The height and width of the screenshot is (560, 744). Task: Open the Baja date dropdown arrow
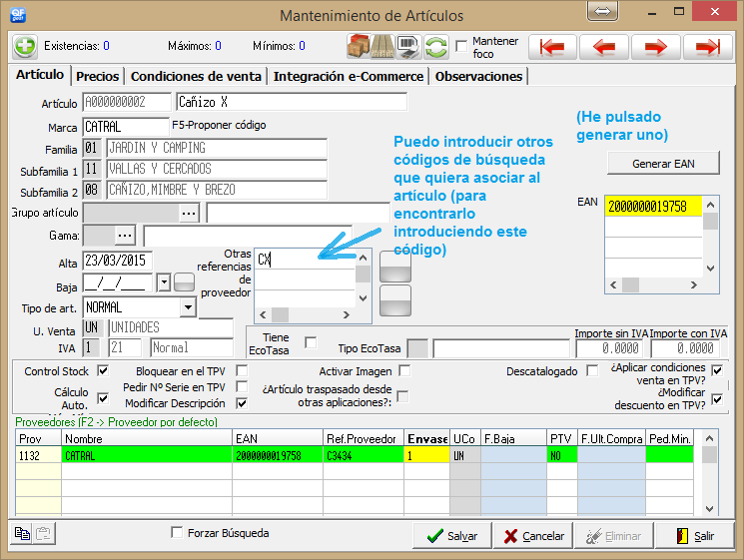(x=164, y=282)
